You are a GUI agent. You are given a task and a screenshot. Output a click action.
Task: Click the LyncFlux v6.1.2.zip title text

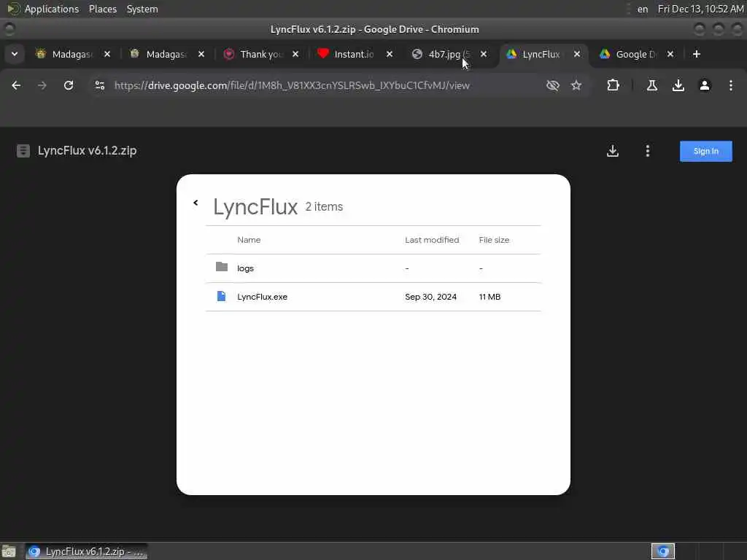pyautogui.click(x=88, y=150)
